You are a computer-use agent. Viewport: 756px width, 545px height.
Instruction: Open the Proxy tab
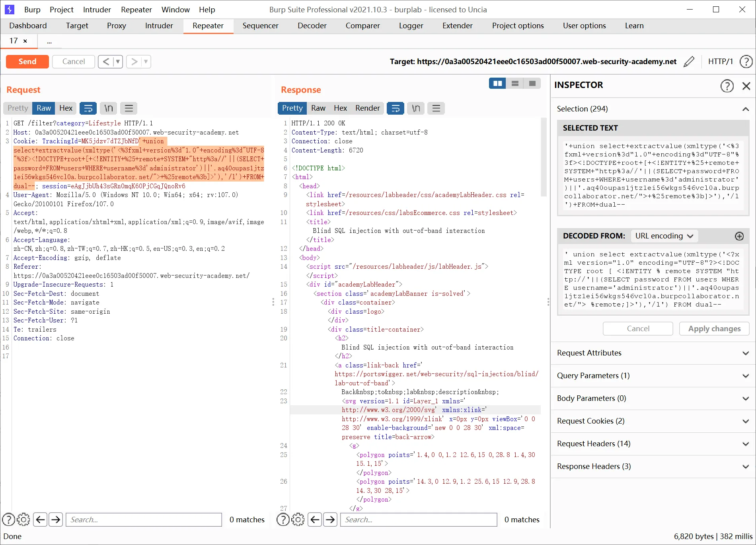[x=117, y=26]
